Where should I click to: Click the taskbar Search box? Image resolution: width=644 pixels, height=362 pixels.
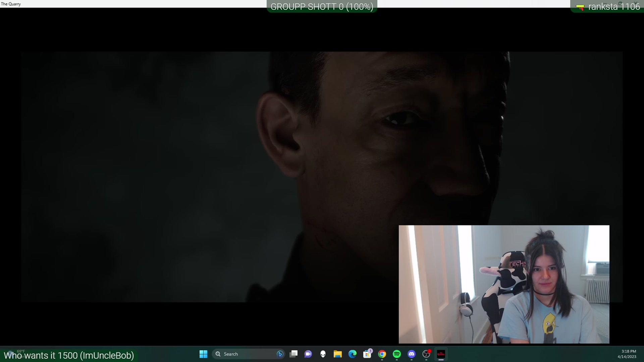[x=249, y=354]
